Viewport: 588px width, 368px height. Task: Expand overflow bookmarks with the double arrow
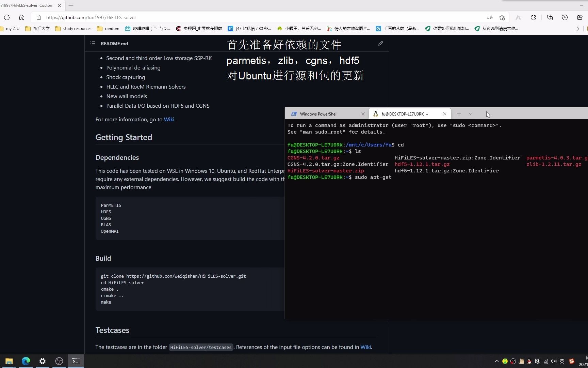(578, 29)
